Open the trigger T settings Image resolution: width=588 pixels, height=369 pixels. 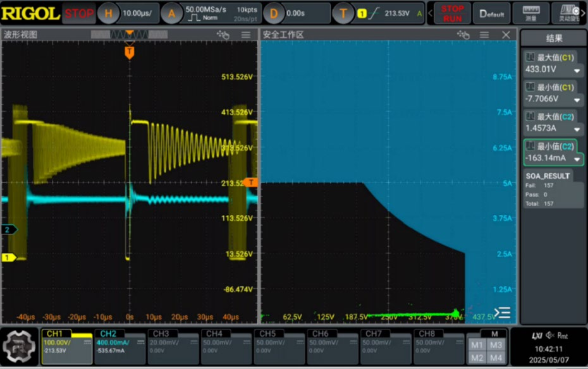378,13
